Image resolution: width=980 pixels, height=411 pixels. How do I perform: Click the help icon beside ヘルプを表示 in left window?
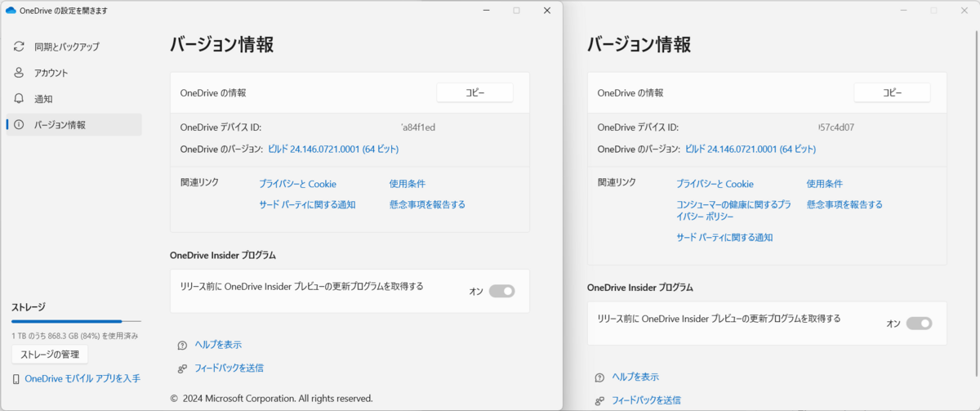coord(183,345)
